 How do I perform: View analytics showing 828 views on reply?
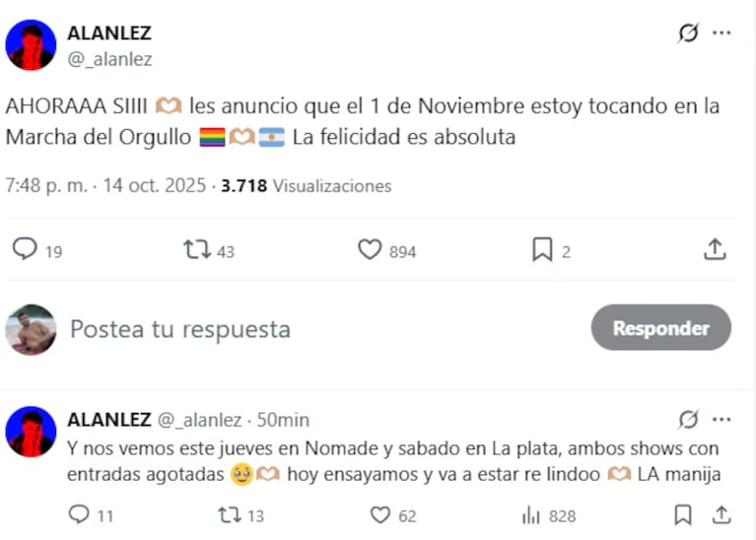532,514
